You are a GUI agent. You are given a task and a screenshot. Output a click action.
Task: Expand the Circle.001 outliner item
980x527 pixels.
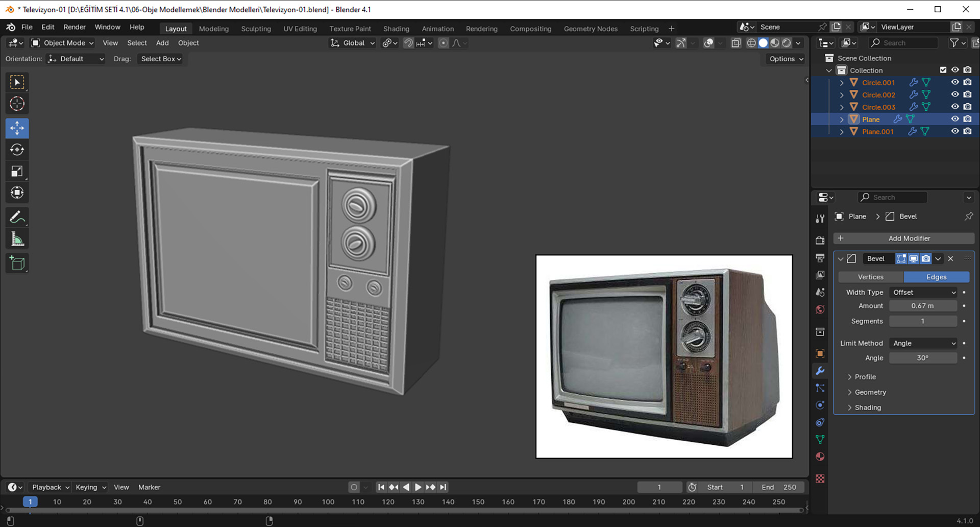coord(842,83)
